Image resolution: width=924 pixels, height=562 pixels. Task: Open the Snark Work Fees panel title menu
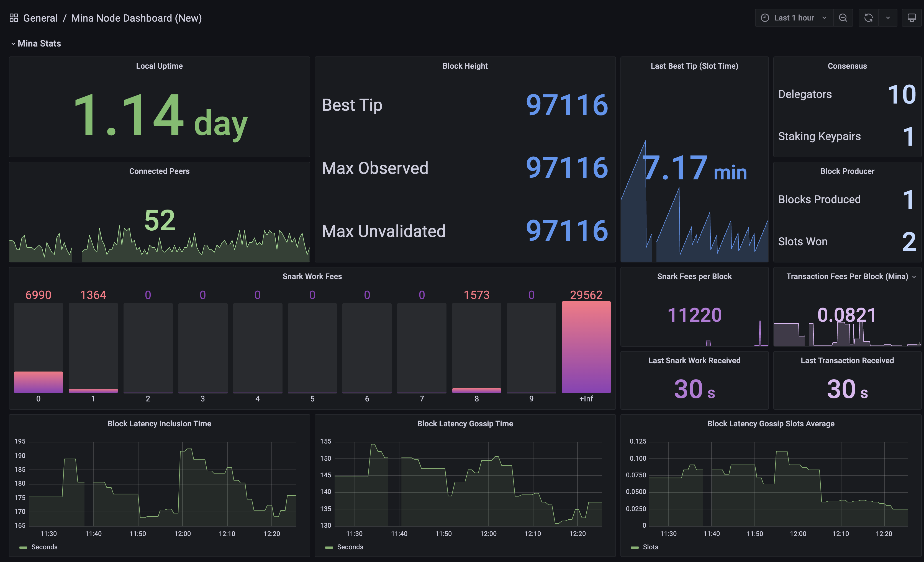[x=312, y=276]
